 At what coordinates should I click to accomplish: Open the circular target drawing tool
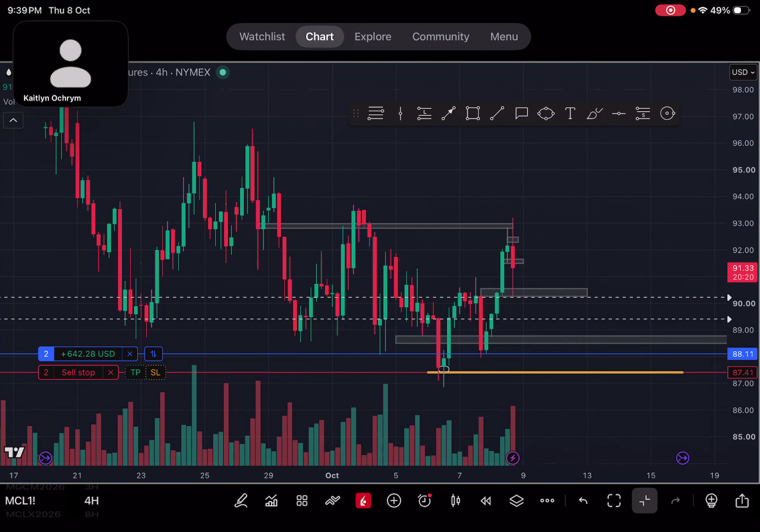click(667, 113)
